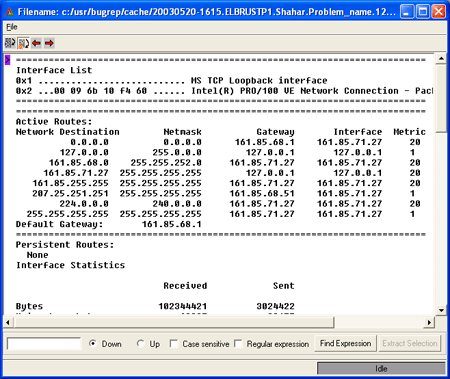Click the red left arrow back icon
The image size is (450, 379).
click(36, 43)
